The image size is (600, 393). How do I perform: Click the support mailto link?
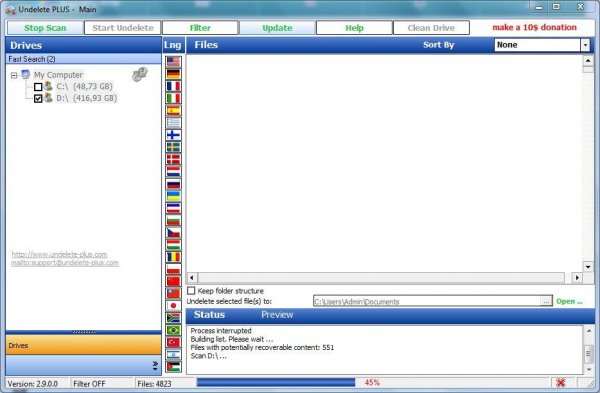65,263
